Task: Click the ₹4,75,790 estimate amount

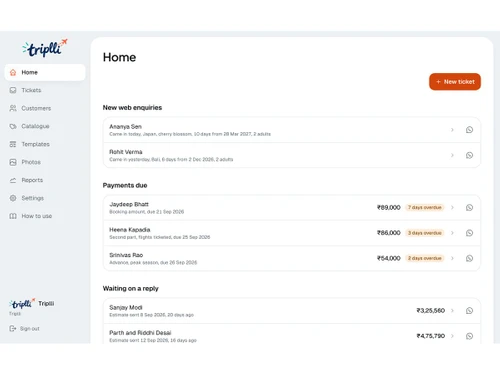Action: 431,336
